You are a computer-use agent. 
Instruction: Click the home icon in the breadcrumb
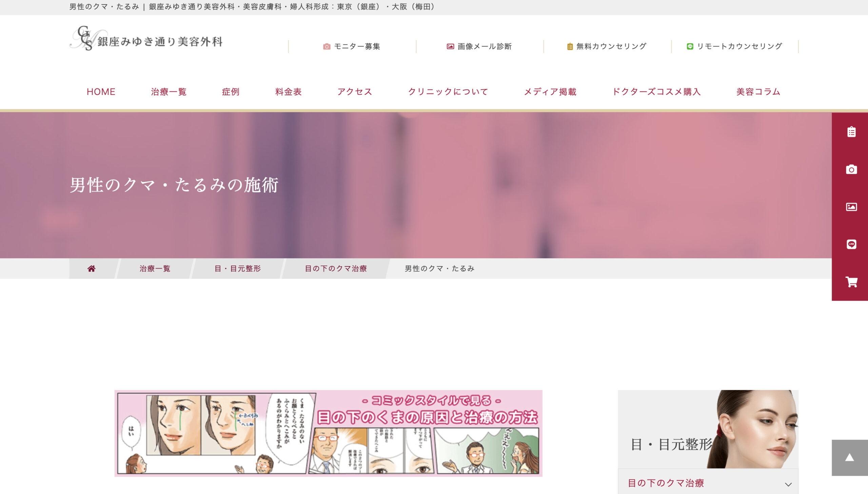92,269
